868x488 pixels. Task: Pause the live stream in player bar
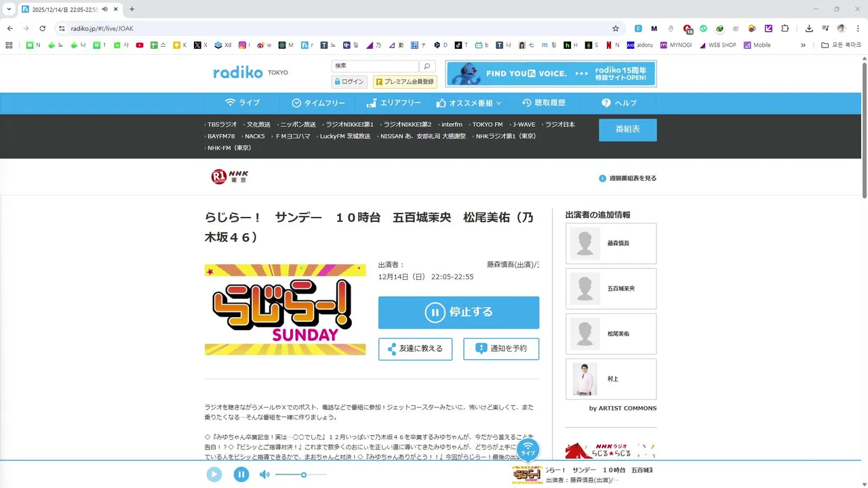241,474
